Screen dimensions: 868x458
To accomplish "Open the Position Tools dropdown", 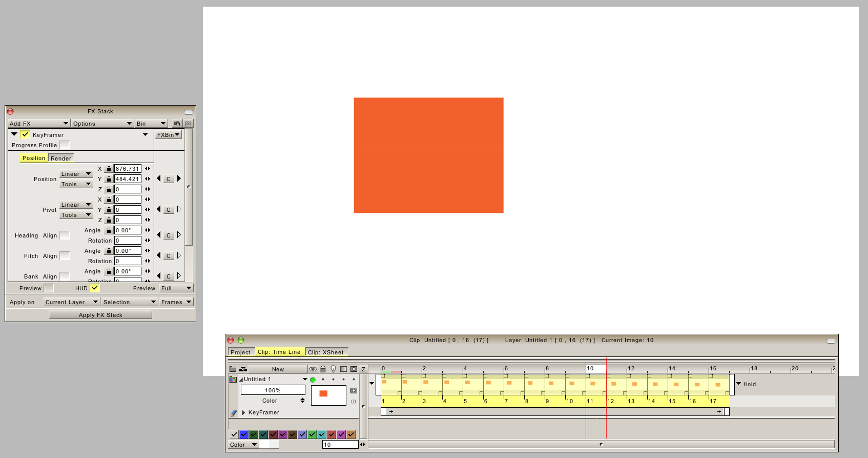I will tap(76, 184).
